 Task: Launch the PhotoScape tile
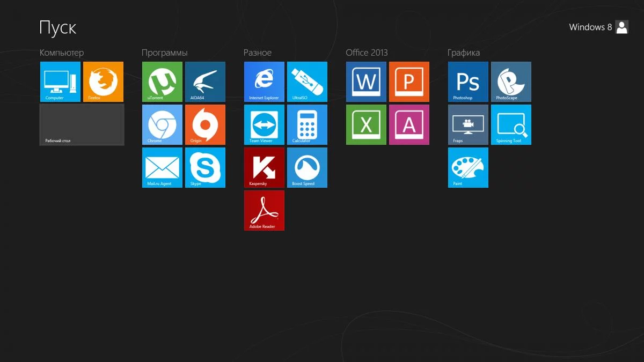tap(511, 82)
